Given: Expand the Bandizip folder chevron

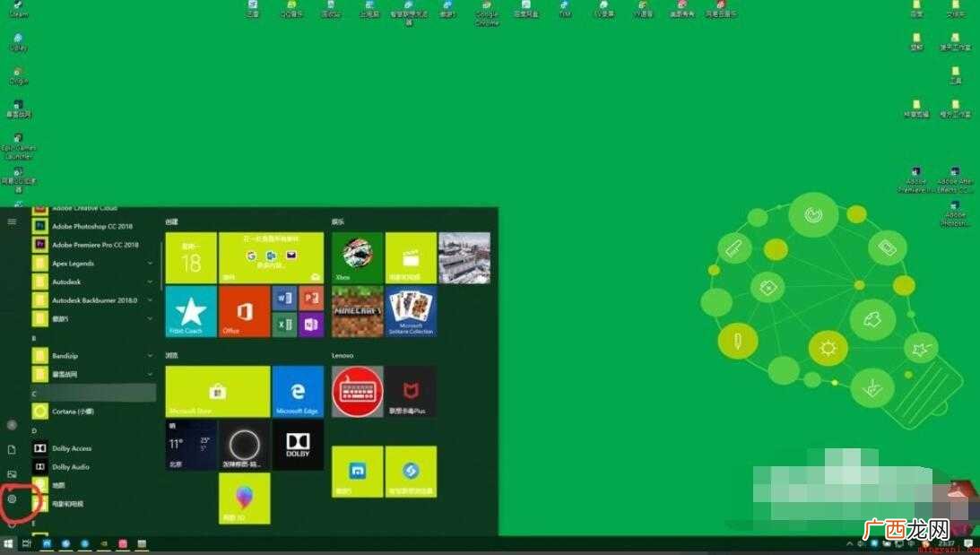Looking at the screenshot, I should point(150,356).
